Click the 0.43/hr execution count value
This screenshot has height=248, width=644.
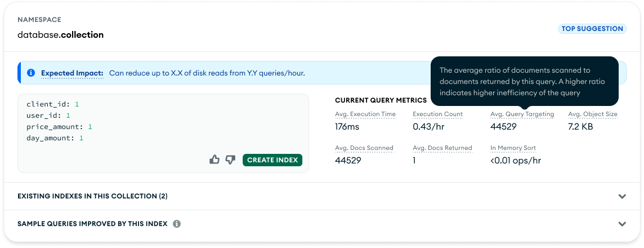pyautogui.click(x=428, y=127)
